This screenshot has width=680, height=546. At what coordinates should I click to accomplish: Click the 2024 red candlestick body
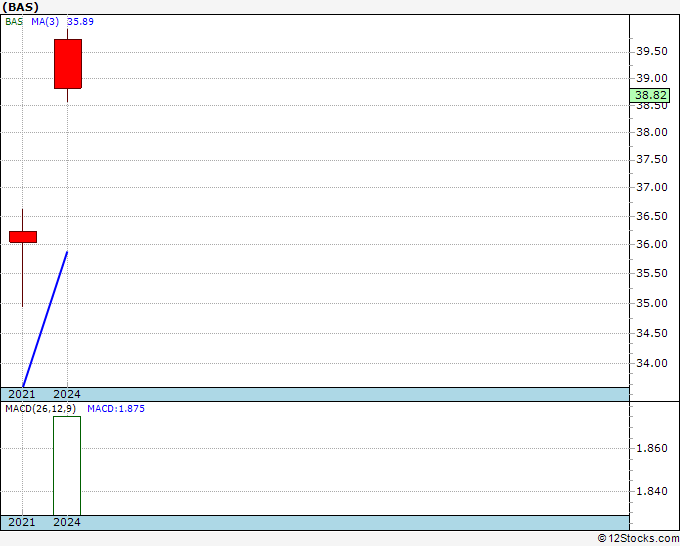[x=68, y=64]
